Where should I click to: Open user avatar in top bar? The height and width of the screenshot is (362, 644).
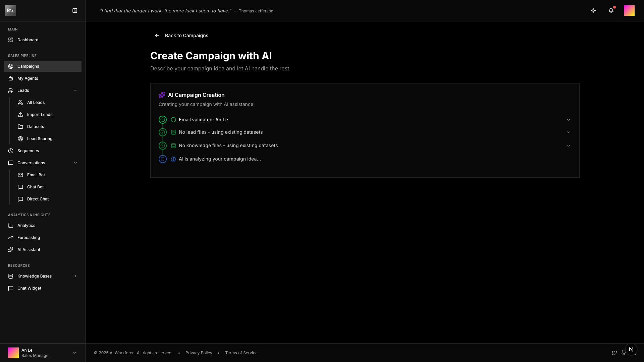tap(629, 11)
